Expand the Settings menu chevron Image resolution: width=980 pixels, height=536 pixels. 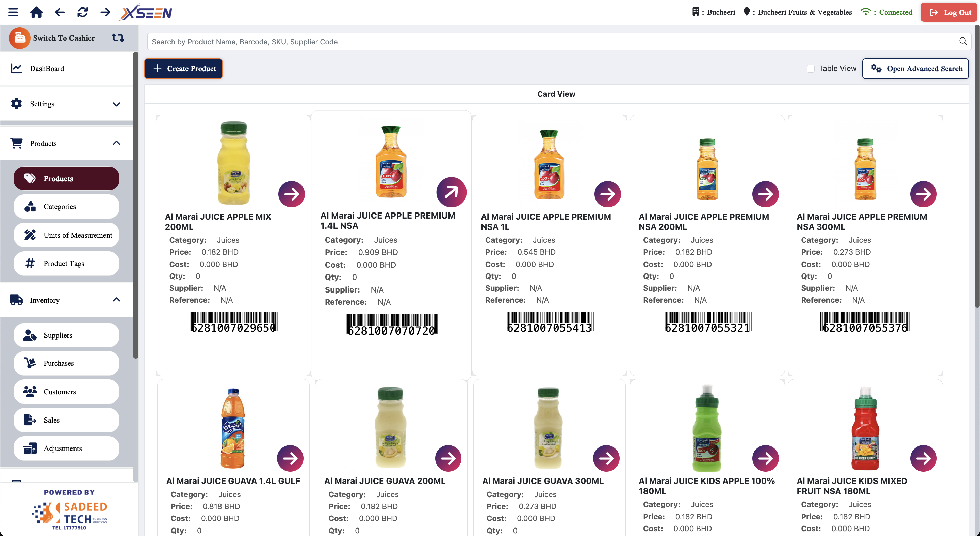[116, 104]
